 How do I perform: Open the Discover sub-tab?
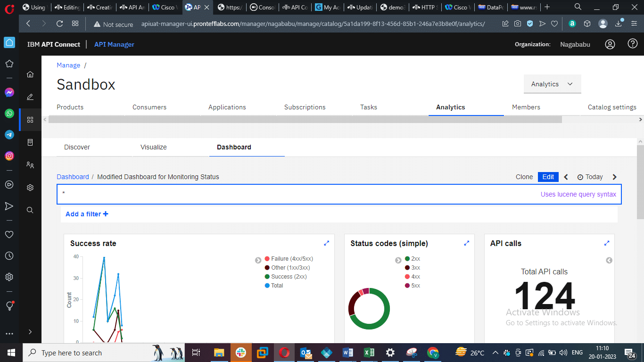point(77,147)
